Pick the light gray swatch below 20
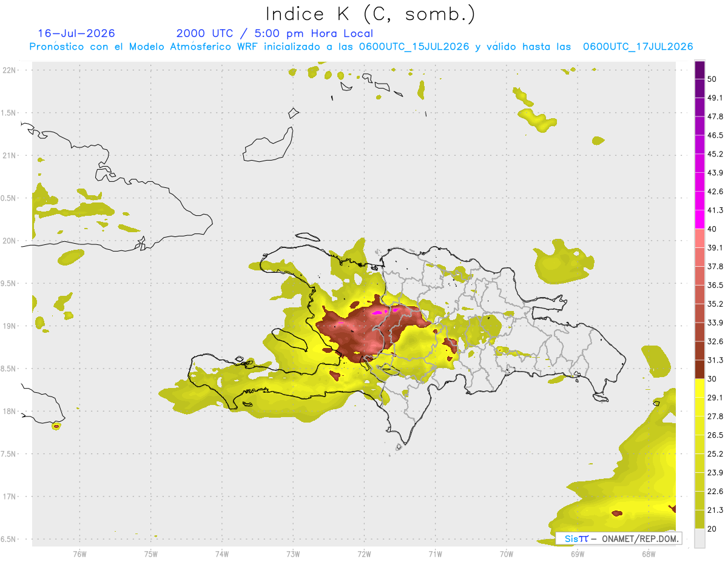This screenshot has width=728, height=562. 700,538
